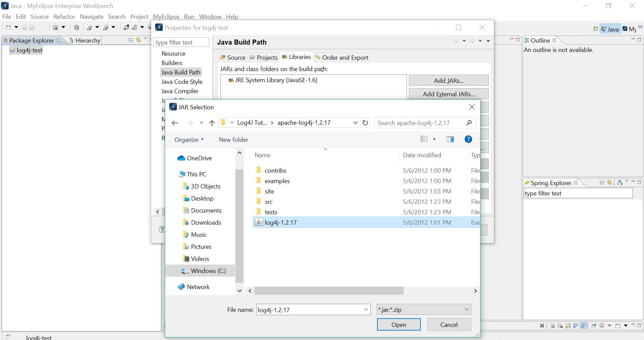Click the Add External JARs... button
This screenshot has width=644, height=340.
pos(449,94)
